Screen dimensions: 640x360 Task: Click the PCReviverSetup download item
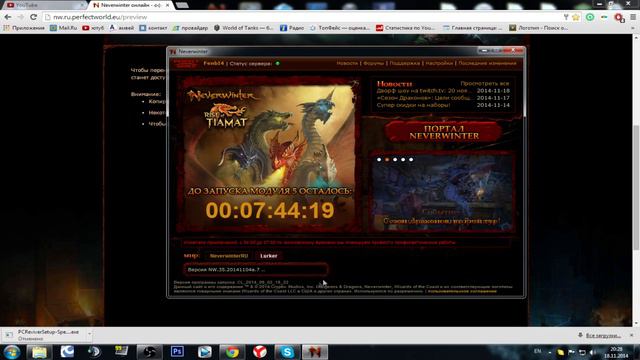point(44,335)
